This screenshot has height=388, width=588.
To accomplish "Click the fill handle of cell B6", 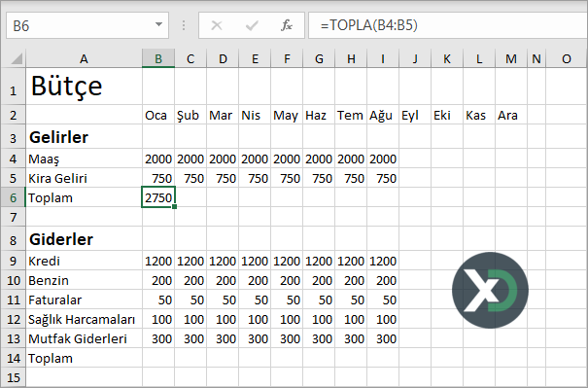I will click(174, 206).
